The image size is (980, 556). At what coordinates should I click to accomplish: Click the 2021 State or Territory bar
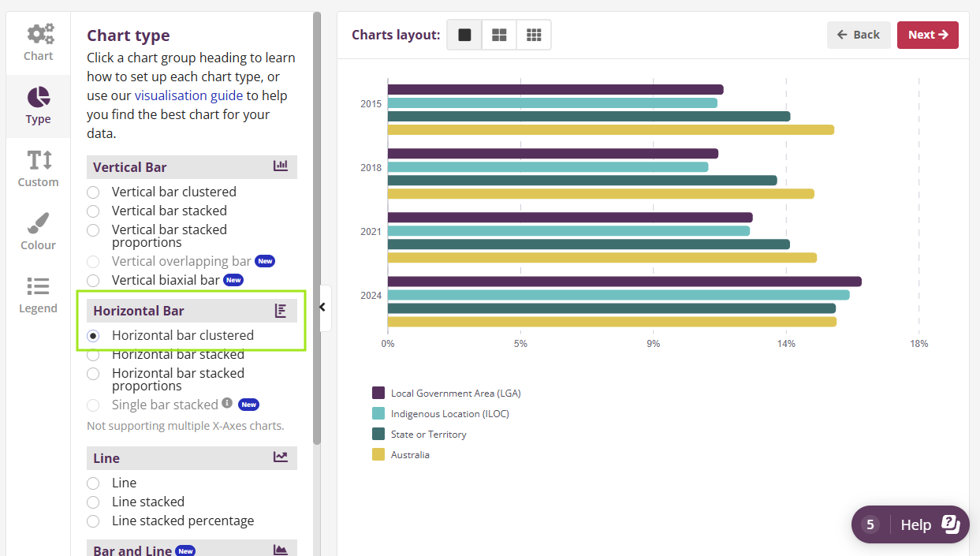[x=589, y=244]
